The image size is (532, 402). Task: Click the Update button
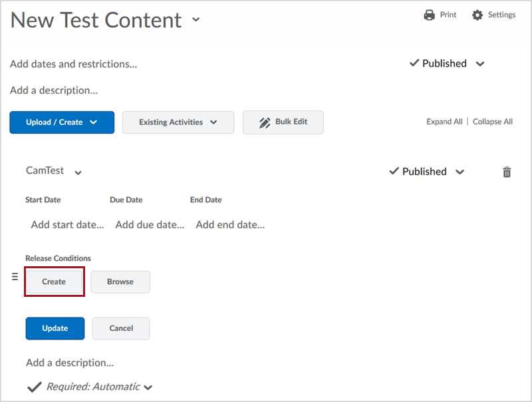click(55, 328)
